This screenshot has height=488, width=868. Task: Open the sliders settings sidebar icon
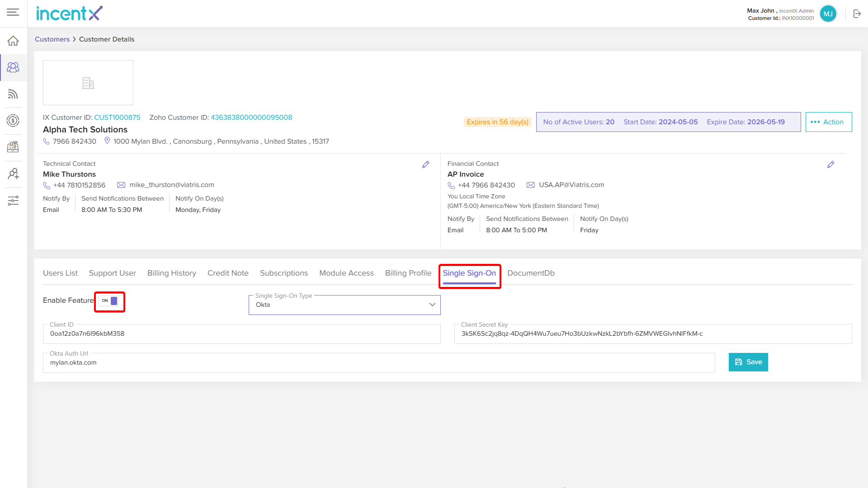pyautogui.click(x=13, y=201)
